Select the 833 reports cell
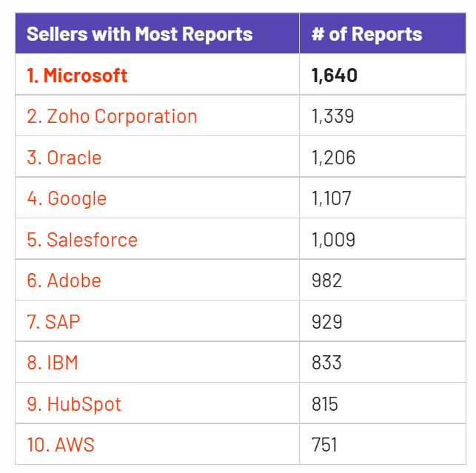 (x=327, y=363)
